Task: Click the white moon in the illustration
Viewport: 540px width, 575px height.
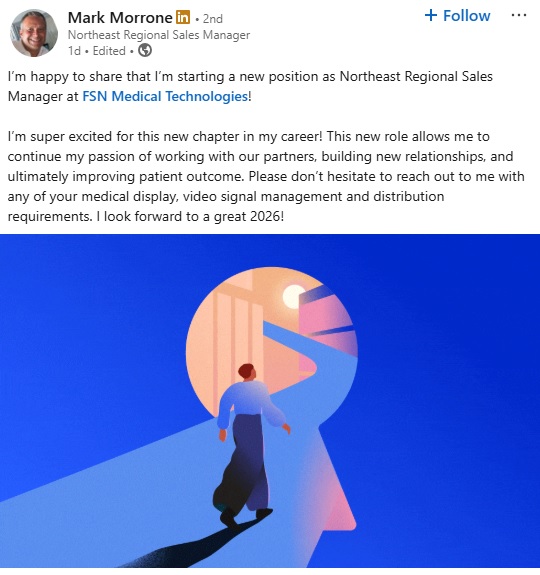Action: (x=293, y=296)
